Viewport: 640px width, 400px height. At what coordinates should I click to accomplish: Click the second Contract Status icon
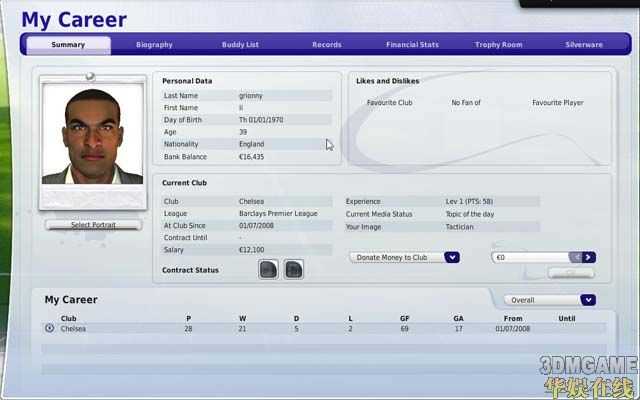[293, 269]
